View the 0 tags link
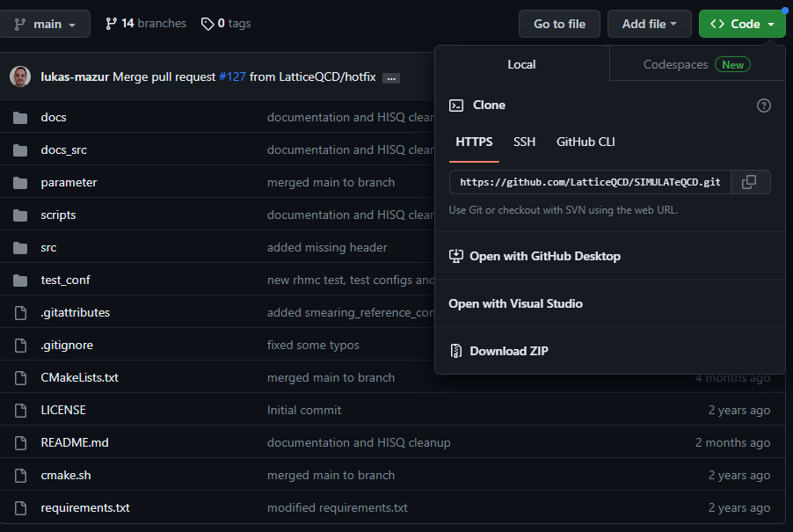The width and height of the screenshot is (793, 532). [226, 24]
